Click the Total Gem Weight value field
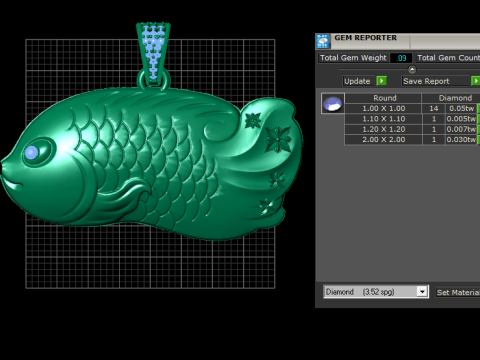This screenshot has width=480, height=360. (x=401, y=58)
